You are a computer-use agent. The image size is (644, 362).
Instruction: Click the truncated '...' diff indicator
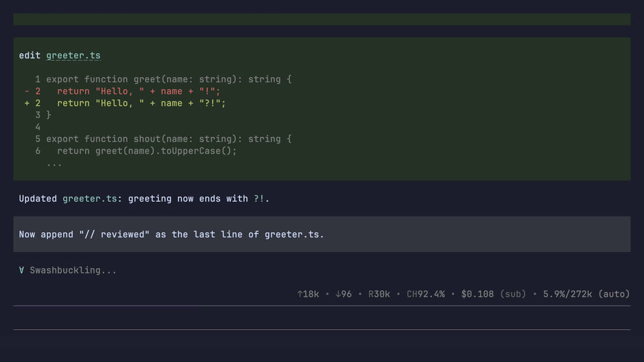(54, 164)
